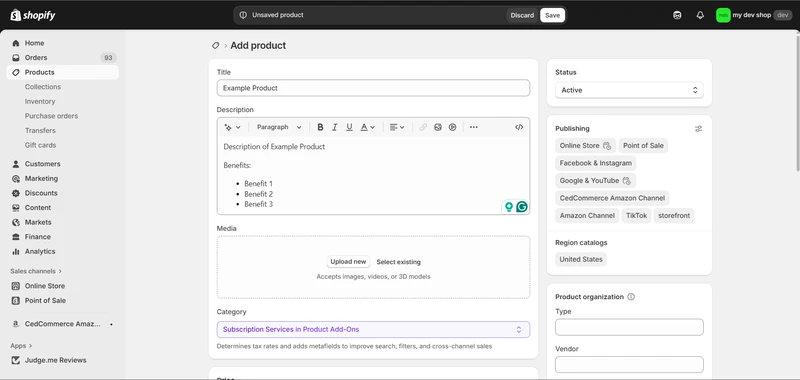Click the Grammarly icon in description
800x380 pixels.
pos(521,207)
